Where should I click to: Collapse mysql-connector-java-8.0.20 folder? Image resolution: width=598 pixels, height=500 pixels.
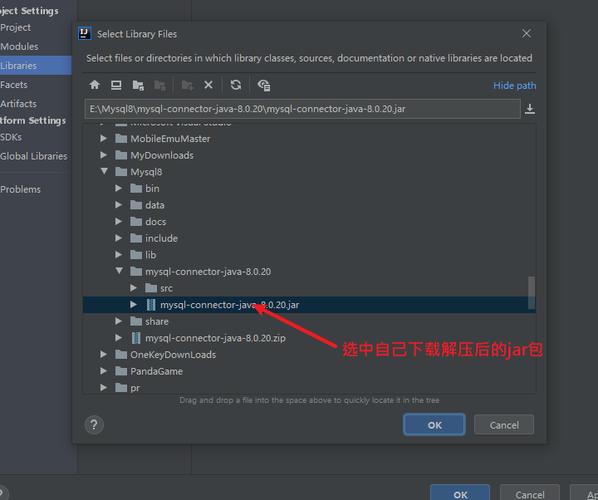(x=119, y=271)
